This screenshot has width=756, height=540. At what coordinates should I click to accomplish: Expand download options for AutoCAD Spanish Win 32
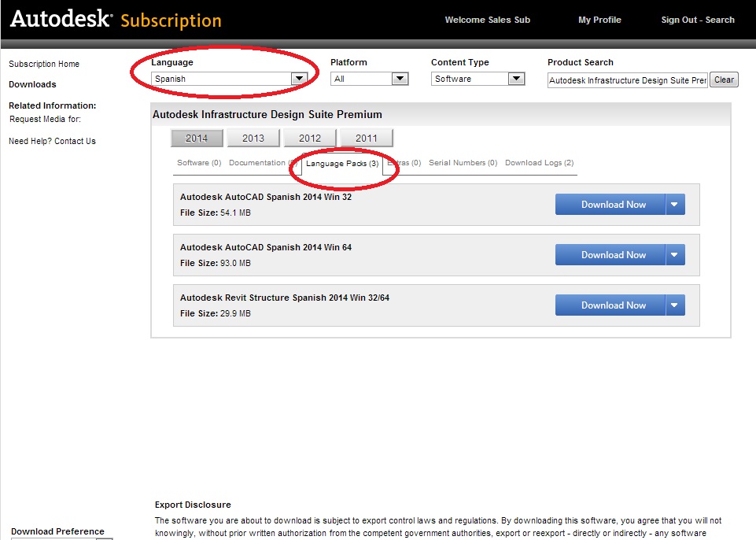675,205
